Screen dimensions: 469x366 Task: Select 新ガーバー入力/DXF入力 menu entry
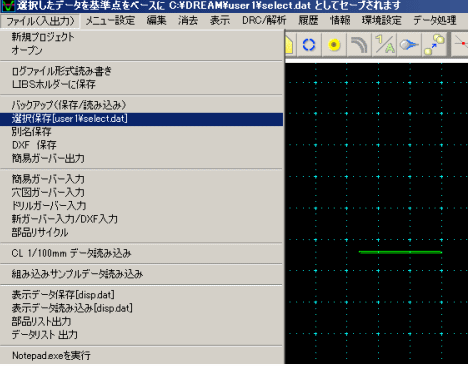[141, 219]
